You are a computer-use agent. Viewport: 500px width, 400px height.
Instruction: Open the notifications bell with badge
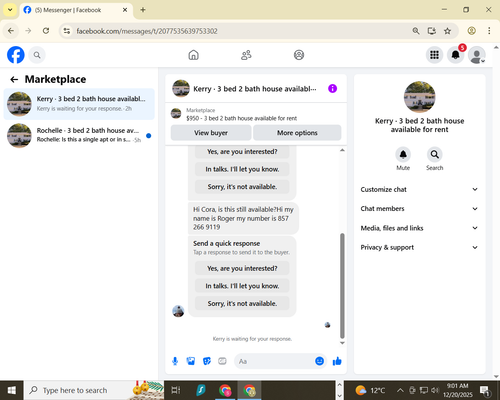[x=456, y=55]
